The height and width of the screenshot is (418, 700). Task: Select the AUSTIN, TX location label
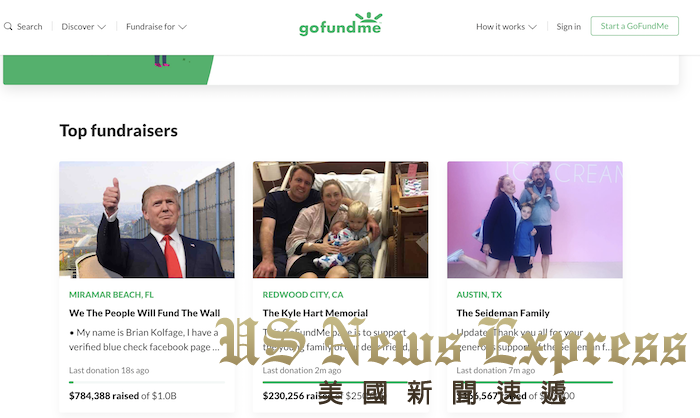tap(479, 295)
